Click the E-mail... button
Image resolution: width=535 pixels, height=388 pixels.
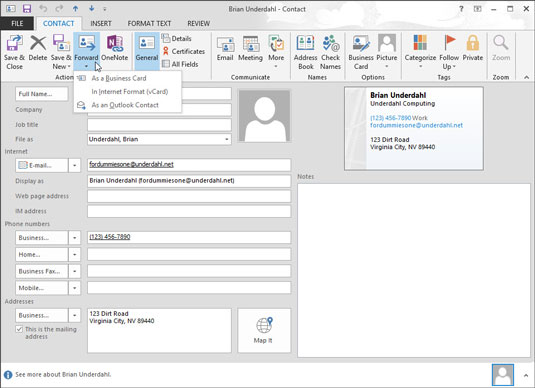42,166
